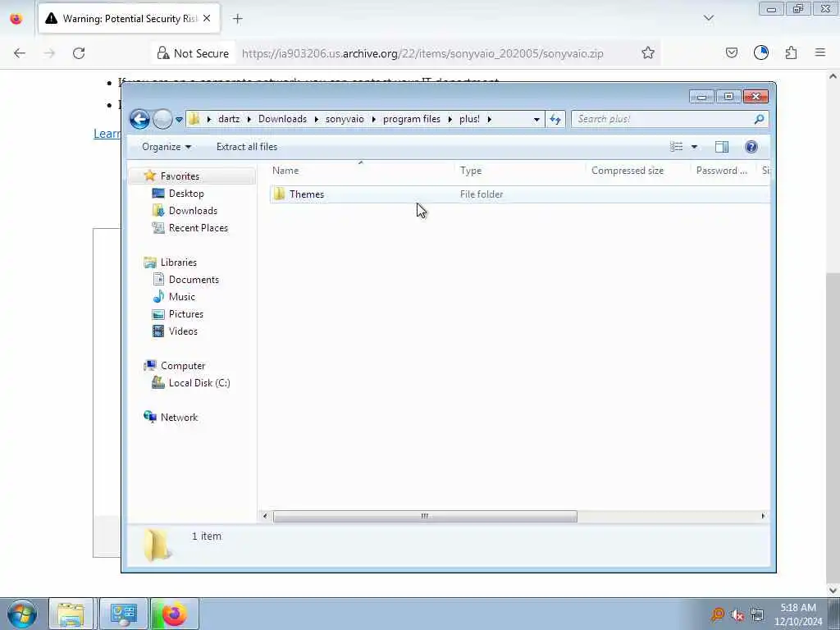Open the Firefox hamburger application menu

click(820, 52)
